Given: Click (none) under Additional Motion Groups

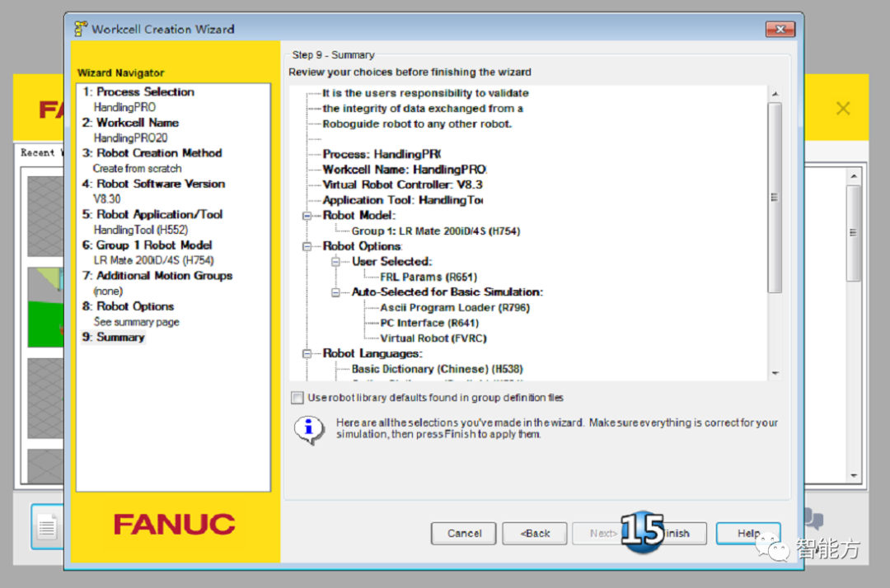Looking at the screenshot, I should coord(108,291).
